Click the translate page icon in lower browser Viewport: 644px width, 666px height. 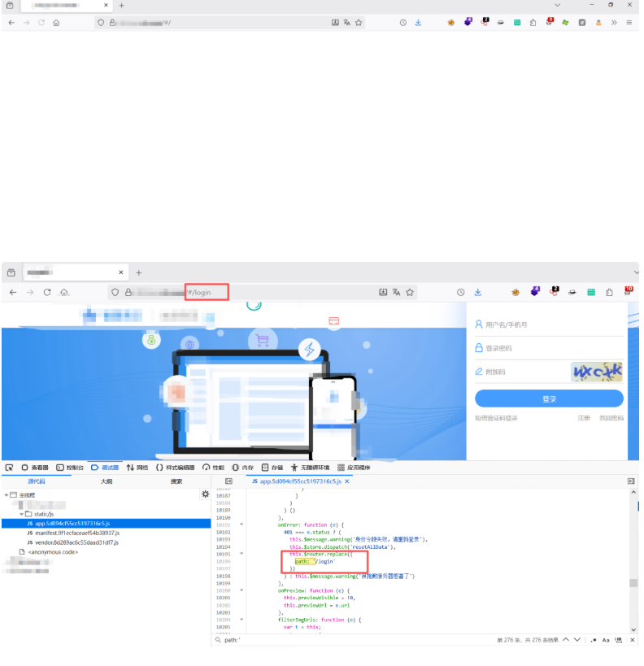pos(396,293)
